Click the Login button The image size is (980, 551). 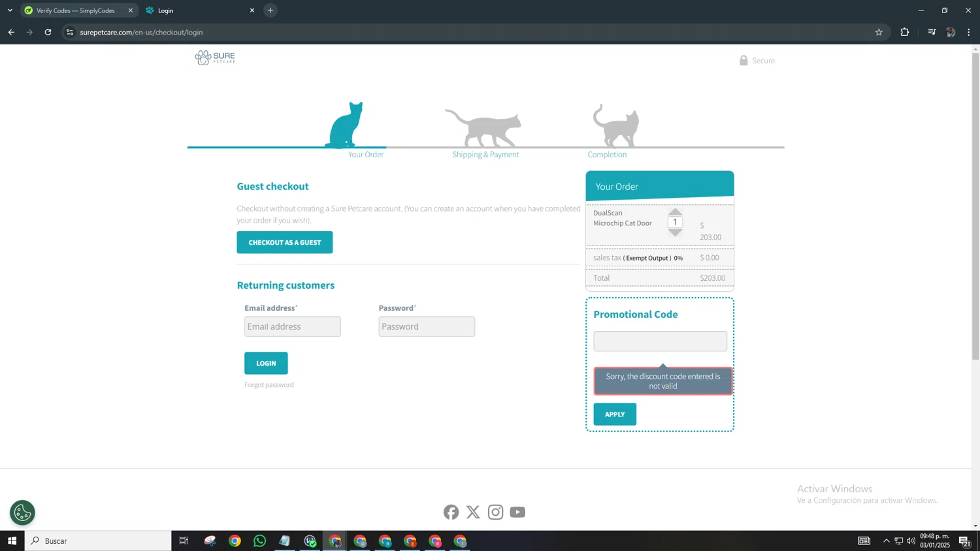point(266,363)
